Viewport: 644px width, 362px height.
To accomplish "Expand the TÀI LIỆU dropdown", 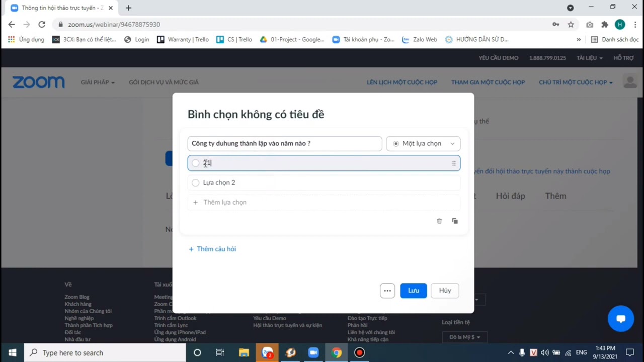I will [x=590, y=58].
